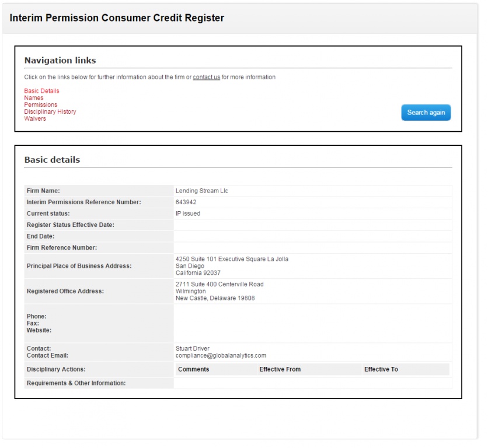The width and height of the screenshot is (488, 448).
Task: Click the compliance@globalanalytics.com email address
Action: coord(221,356)
